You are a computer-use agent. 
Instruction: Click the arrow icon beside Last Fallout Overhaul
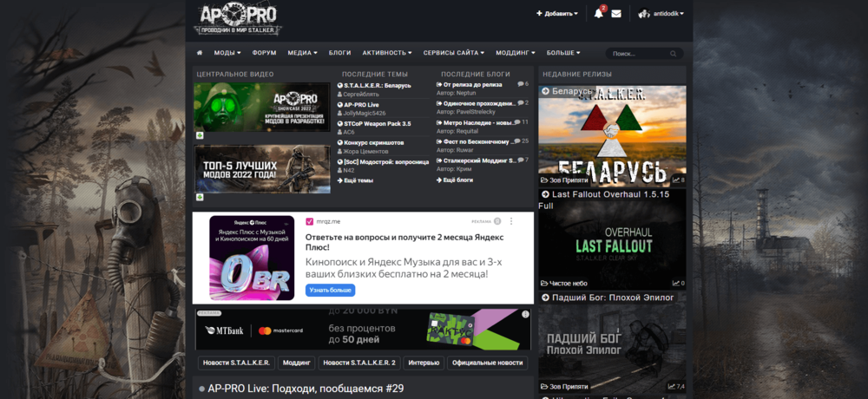click(545, 194)
